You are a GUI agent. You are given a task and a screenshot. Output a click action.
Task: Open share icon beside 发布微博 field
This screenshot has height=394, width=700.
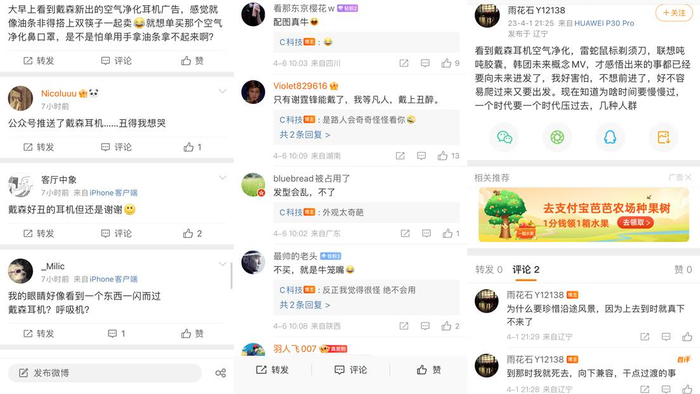coord(221,373)
